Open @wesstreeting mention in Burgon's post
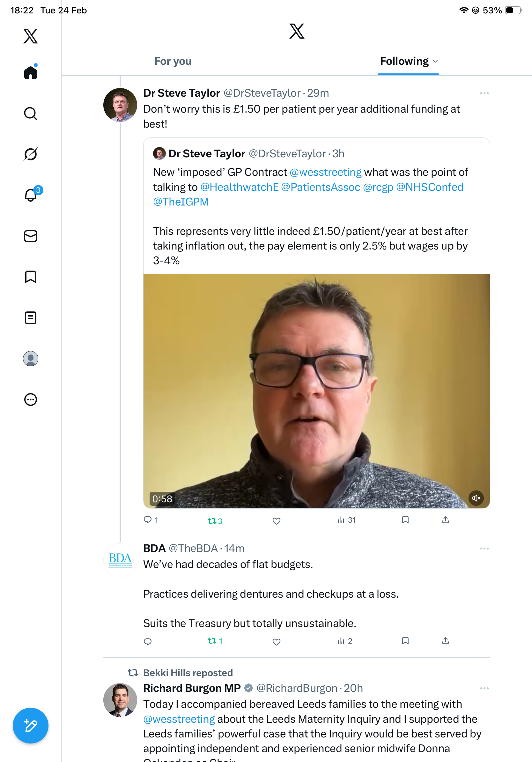 tap(179, 719)
